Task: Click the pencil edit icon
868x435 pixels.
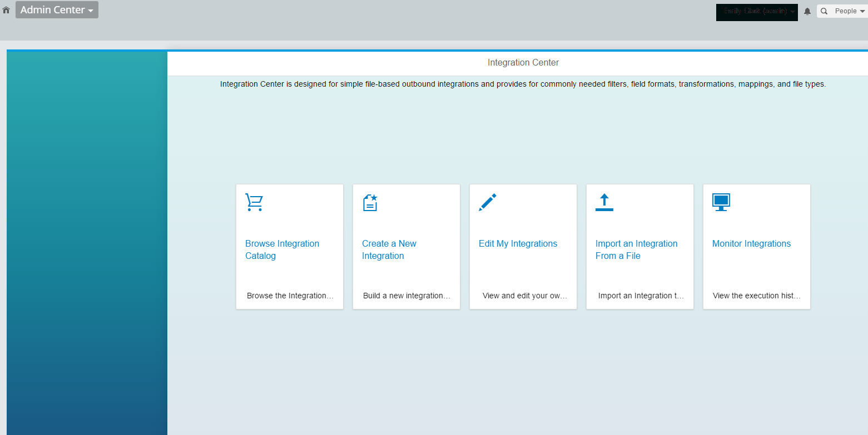Action: click(x=488, y=202)
